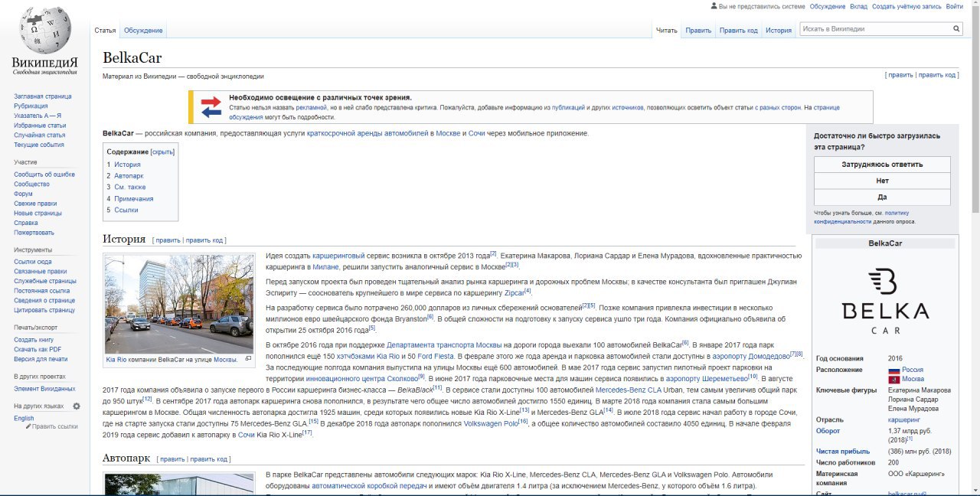The width and height of the screenshot is (980, 496).
Task: Answer Да in the page speed survey
Action: click(x=882, y=197)
